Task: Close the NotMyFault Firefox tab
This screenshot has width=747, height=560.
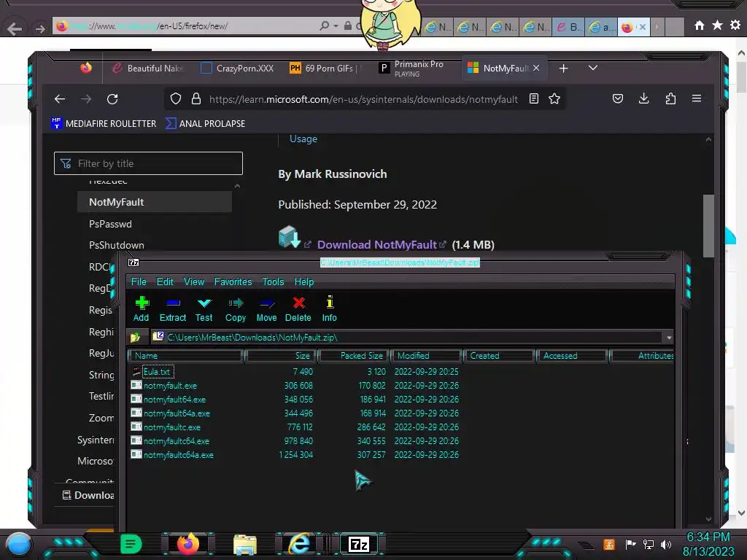Action: tap(536, 68)
